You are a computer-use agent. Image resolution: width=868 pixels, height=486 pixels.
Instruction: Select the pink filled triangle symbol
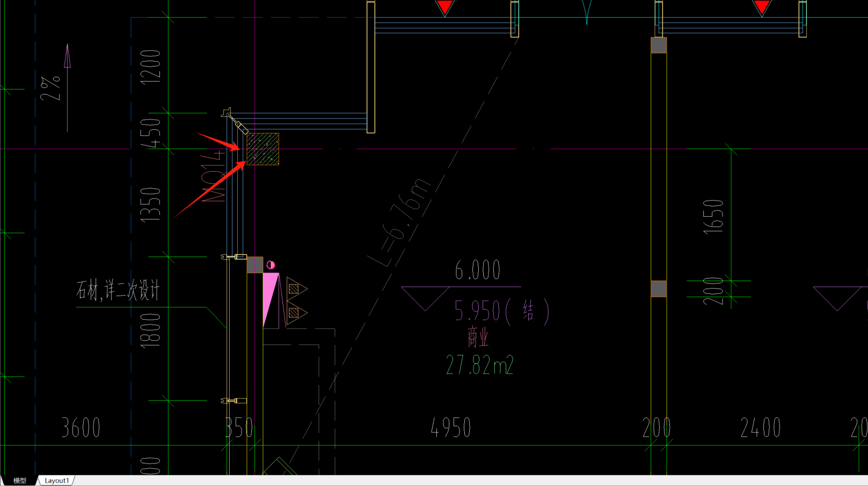271,300
